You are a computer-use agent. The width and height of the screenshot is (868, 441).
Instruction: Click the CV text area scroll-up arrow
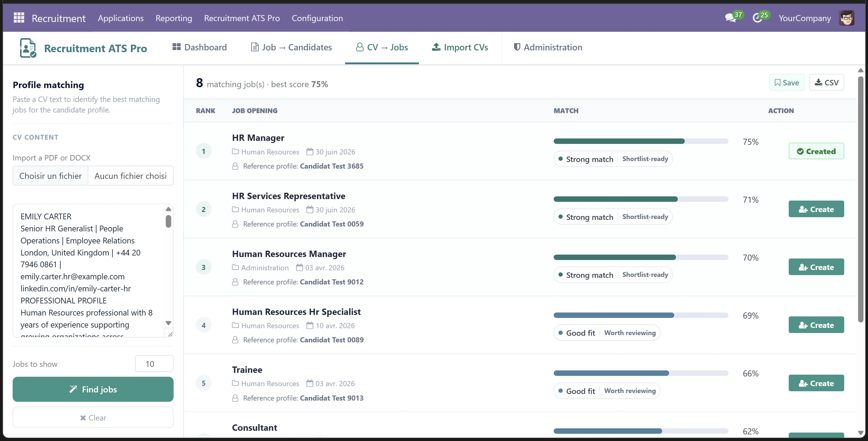pos(168,209)
